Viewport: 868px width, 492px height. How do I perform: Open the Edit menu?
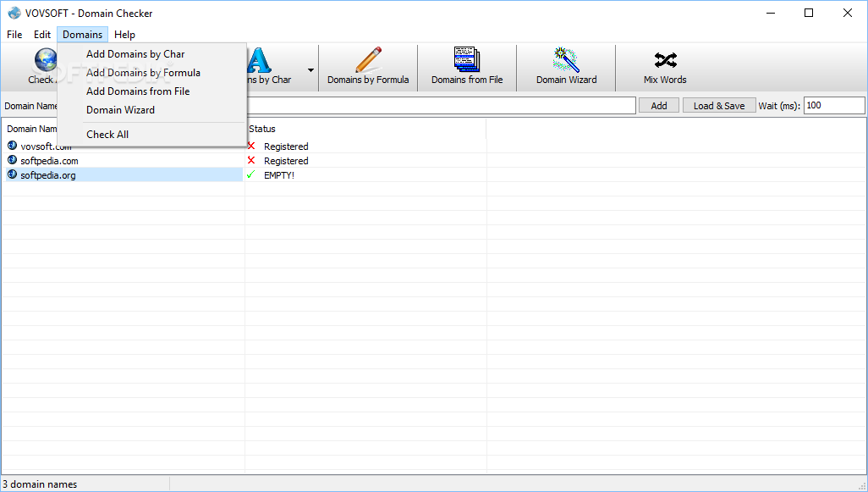tap(42, 35)
